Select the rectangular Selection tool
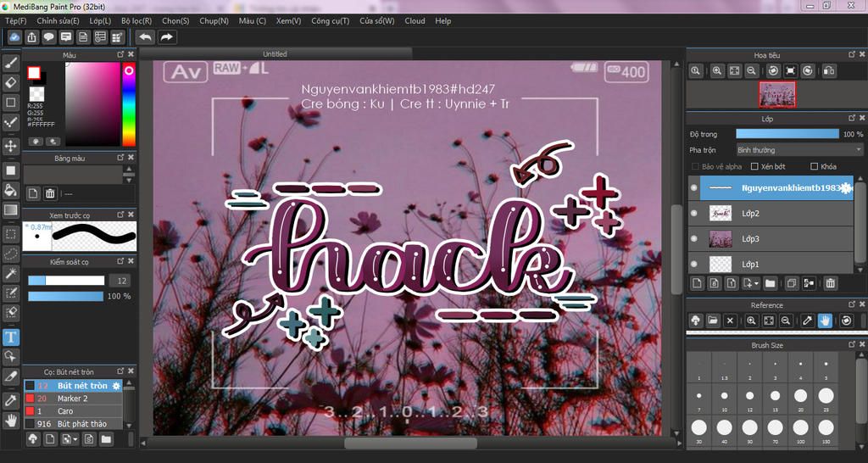This screenshot has width=868, height=463. pyautogui.click(x=10, y=234)
